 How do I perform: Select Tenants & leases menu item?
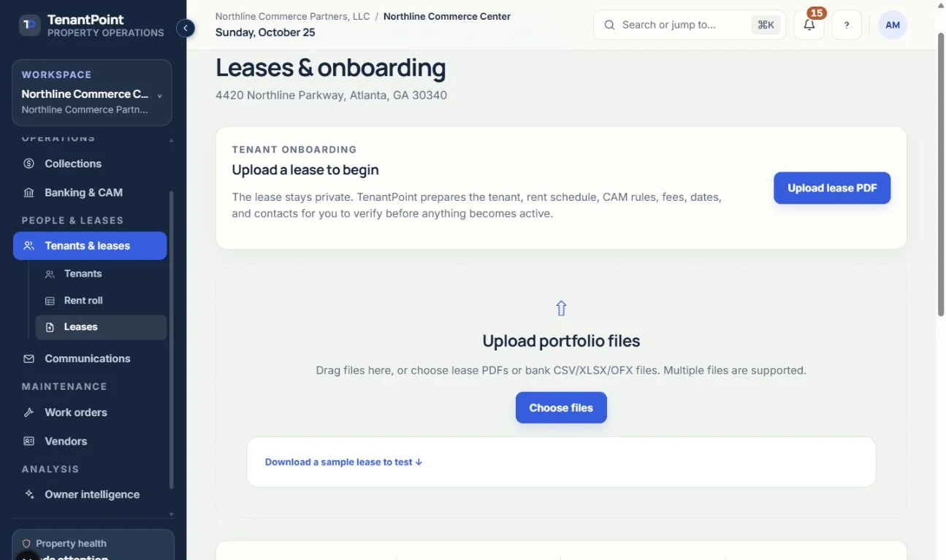(x=90, y=246)
